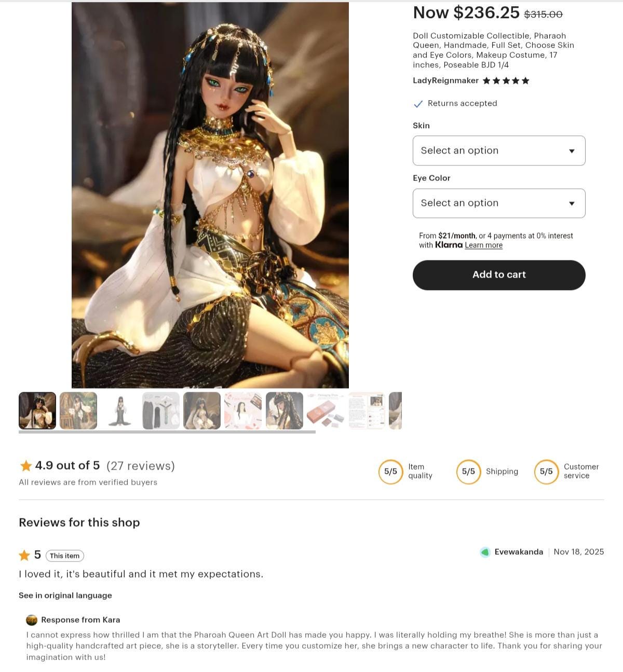Open the Skin option dropdown

(499, 150)
